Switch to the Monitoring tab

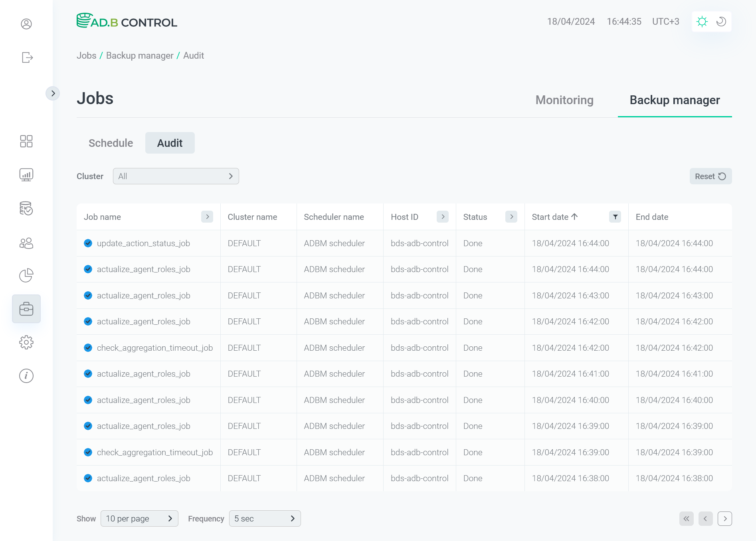tap(564, 100)
